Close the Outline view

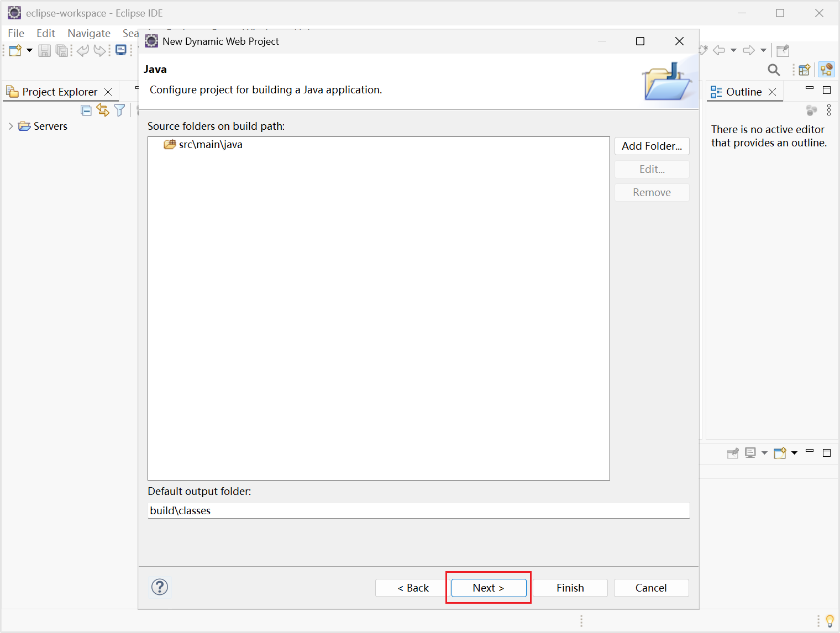pos(773,92)
